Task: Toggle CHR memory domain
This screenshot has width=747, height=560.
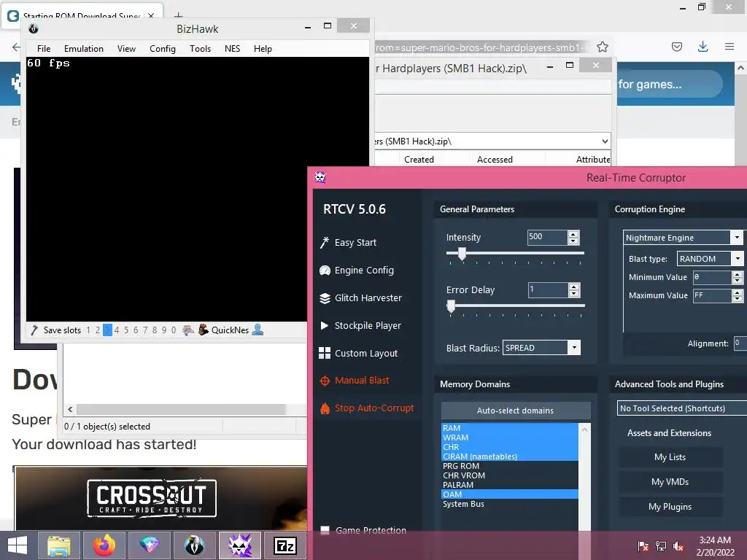Action: pos(510,447)
